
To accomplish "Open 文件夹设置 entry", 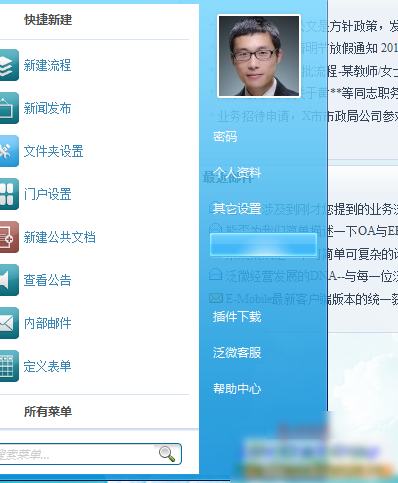I will pos(53,151).
